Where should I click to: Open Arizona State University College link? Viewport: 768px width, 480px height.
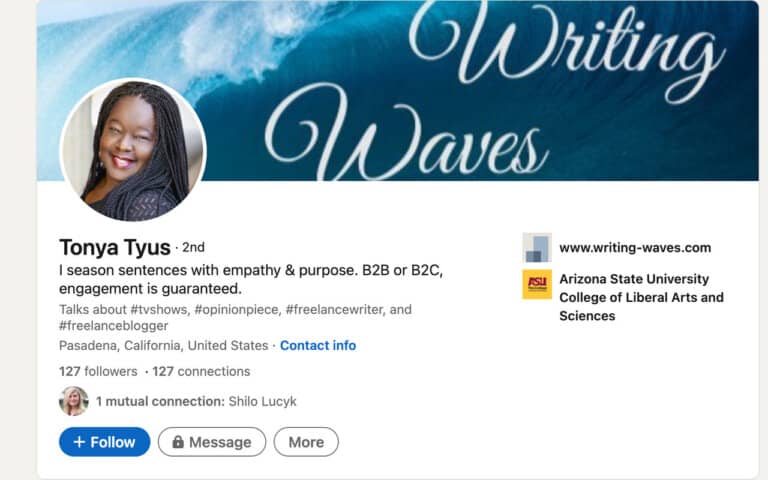coord(641,297)
